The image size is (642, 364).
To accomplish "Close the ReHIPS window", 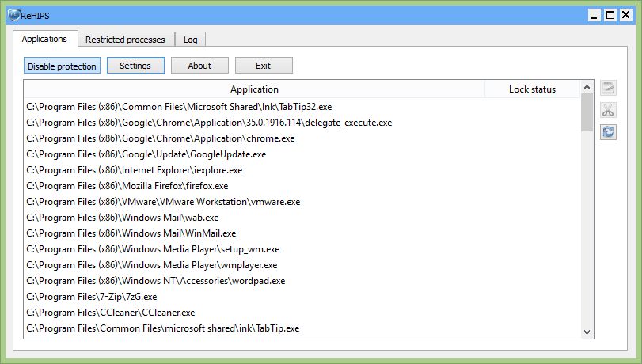I will [x=625, y=15].
